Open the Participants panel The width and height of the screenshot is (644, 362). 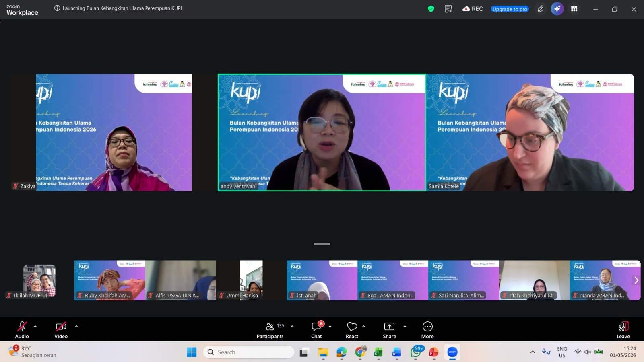[270, 330]
